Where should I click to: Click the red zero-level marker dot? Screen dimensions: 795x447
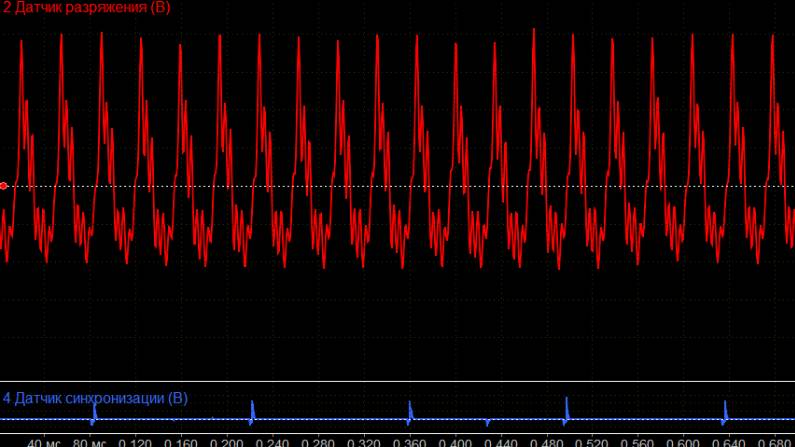click(x=4, y=186)
